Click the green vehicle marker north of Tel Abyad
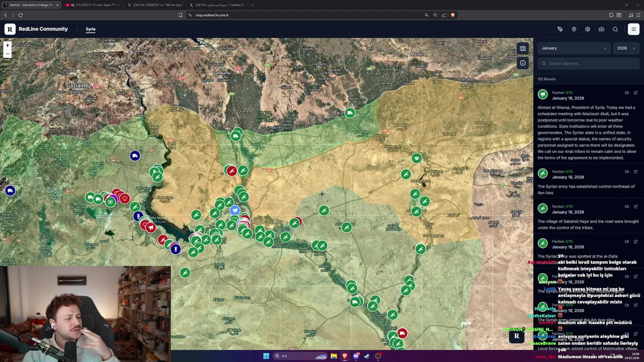 click(350, 113)
